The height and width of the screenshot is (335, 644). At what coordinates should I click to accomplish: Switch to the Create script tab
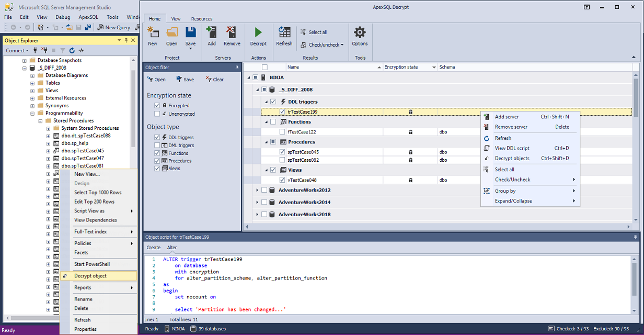153,248
